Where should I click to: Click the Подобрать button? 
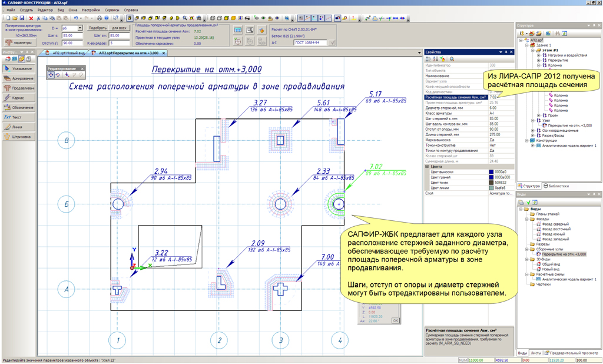97,28
